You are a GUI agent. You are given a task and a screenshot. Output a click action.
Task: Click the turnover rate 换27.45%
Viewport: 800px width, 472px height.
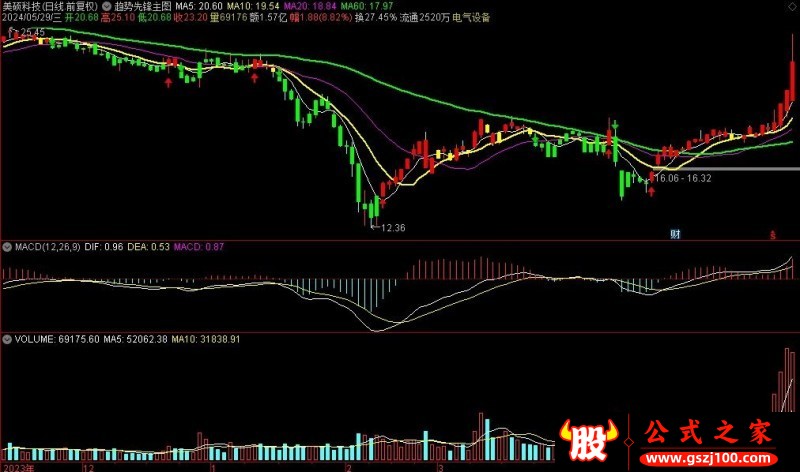(x=376, y=18)
